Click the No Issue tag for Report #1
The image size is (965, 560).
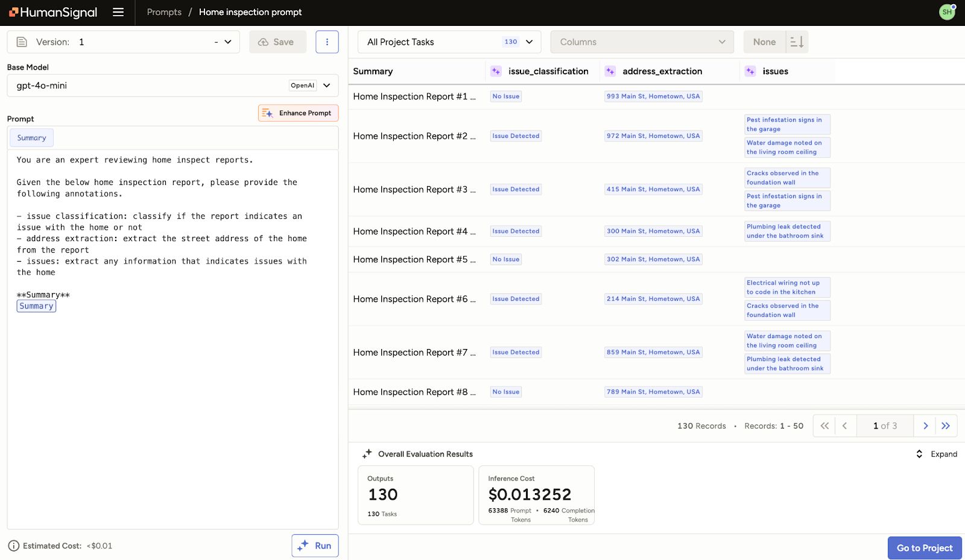coord(506,96)
